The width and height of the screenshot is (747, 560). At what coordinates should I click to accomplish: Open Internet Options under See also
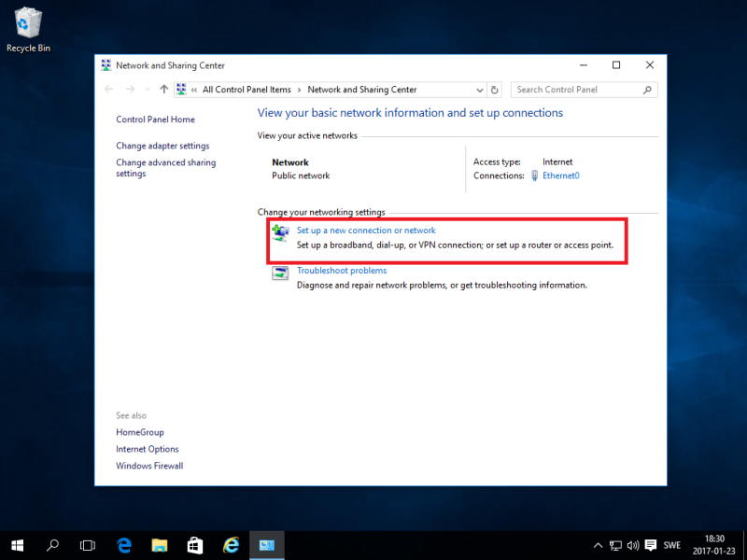(x=148, y=449)
